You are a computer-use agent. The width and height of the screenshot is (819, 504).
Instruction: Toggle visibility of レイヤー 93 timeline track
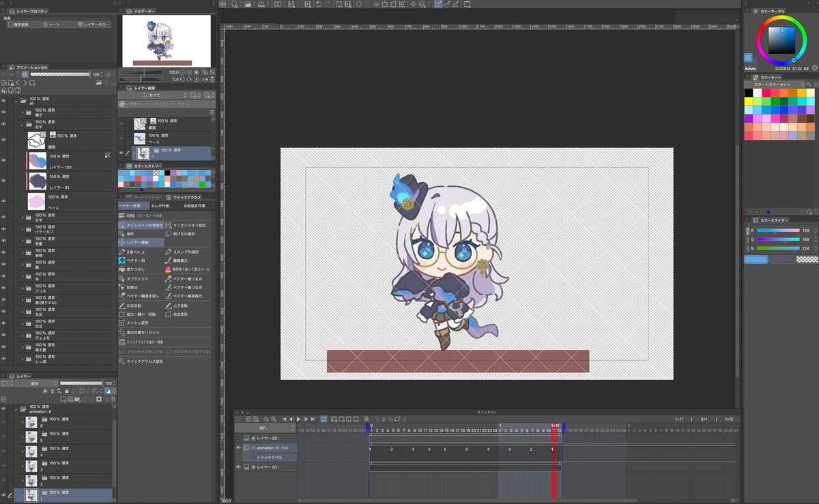(x=238, y=467)
